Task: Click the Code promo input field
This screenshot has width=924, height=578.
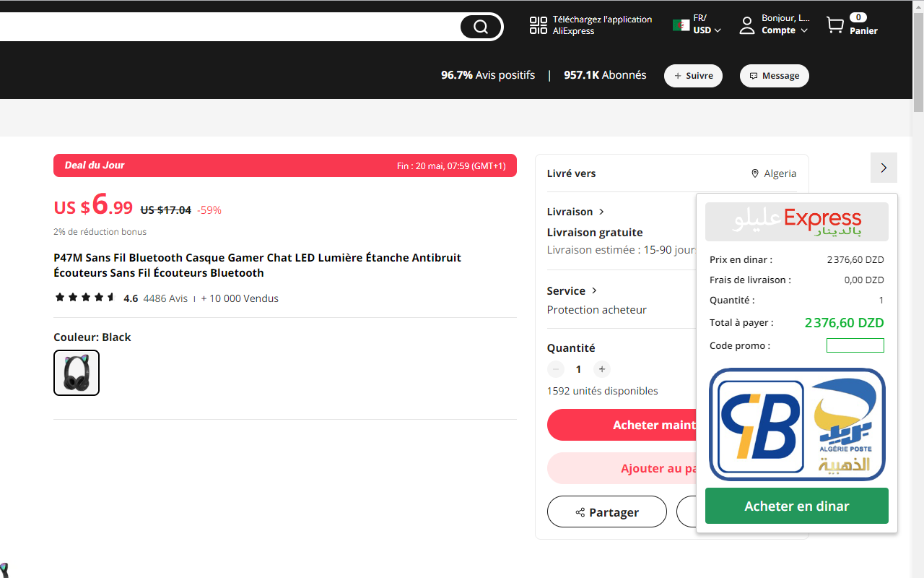Action: [855, 345]
